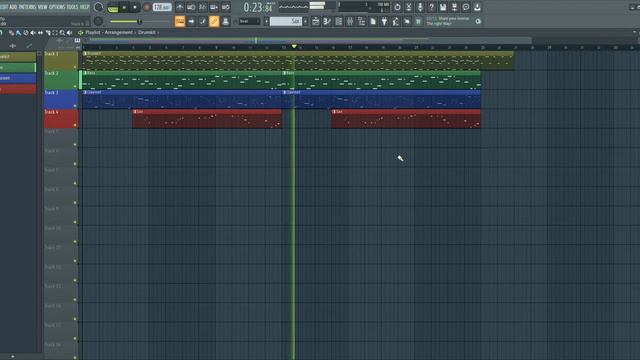640x360 pixels.
Task: Toggle the metronome icon
Action: point(180,7)
